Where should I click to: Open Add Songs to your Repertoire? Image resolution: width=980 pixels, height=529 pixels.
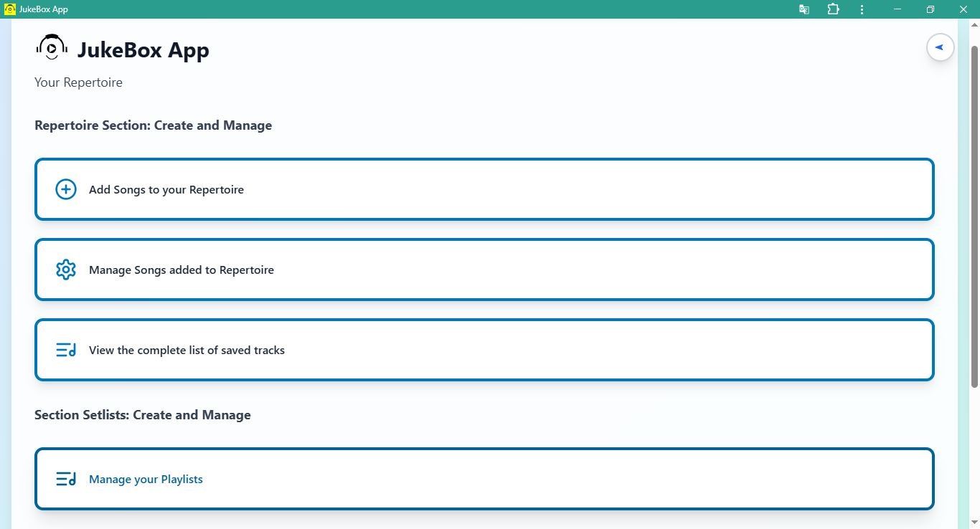pyautogui.click(x=484, y=189)
